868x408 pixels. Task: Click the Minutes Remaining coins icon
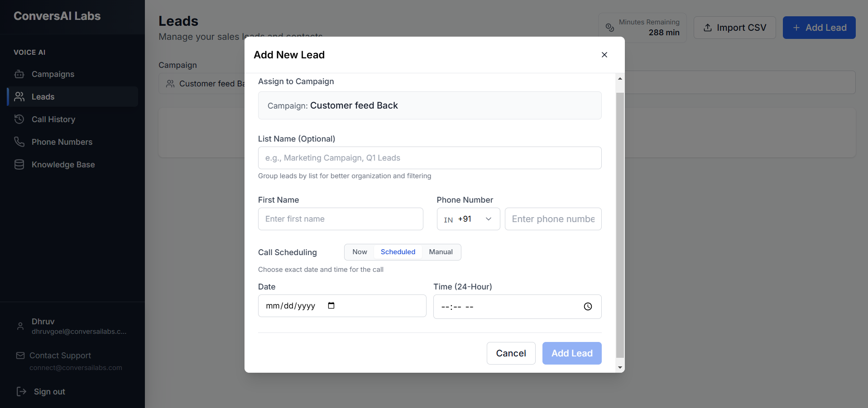[x=610, y=28]
